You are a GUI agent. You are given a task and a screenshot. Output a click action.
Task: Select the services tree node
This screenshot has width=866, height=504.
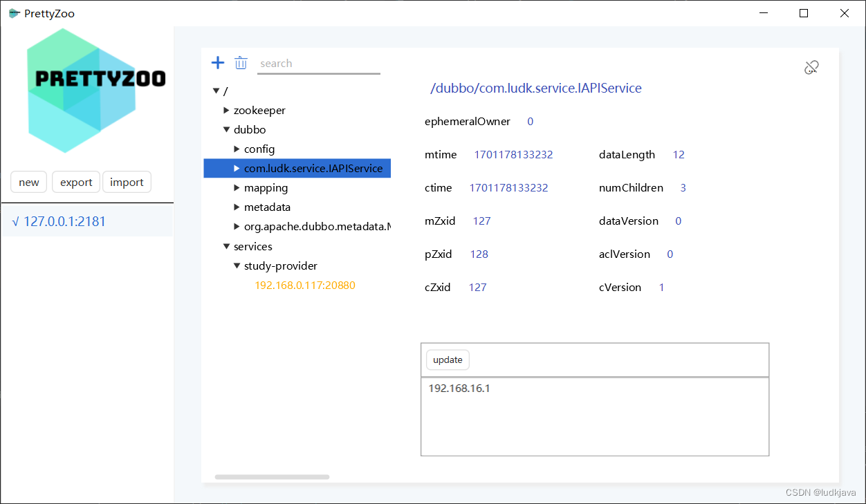click(253, 246)
